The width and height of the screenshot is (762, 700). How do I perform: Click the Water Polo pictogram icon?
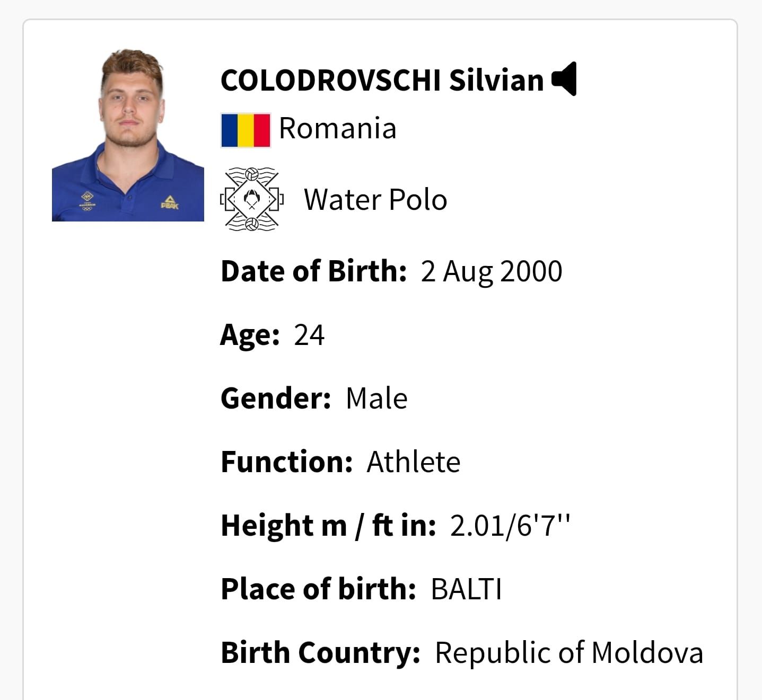point(252,199)
